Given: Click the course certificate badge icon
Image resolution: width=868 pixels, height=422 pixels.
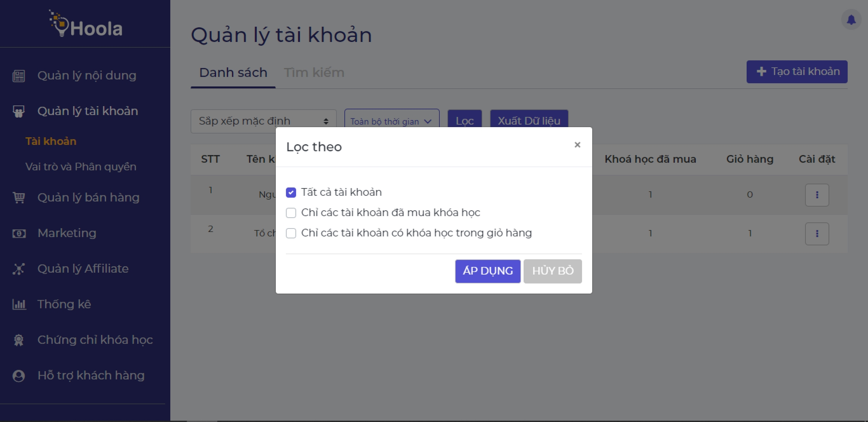Looking at the screenshot, I should pos(19,340).
